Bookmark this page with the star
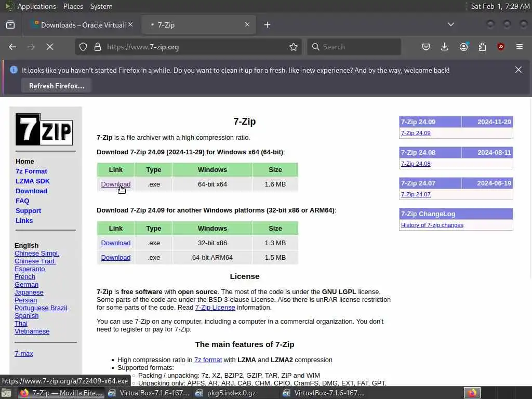Viewport: 532px width, 399px height. (x=294, y=47)
